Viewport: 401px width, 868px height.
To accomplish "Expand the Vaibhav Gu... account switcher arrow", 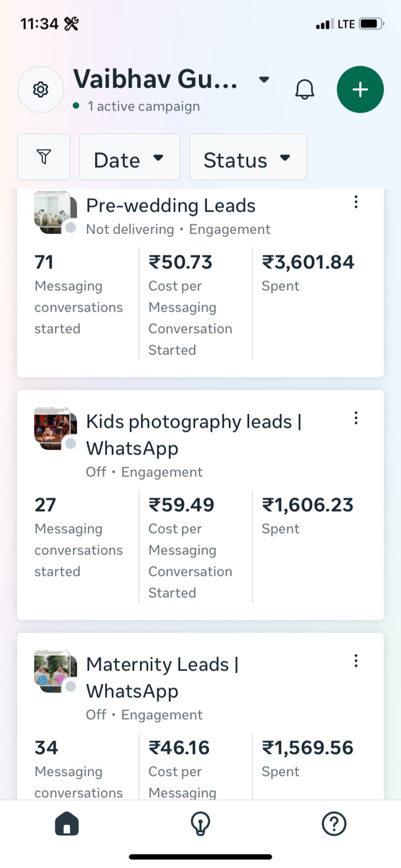I will click(264, 80).
